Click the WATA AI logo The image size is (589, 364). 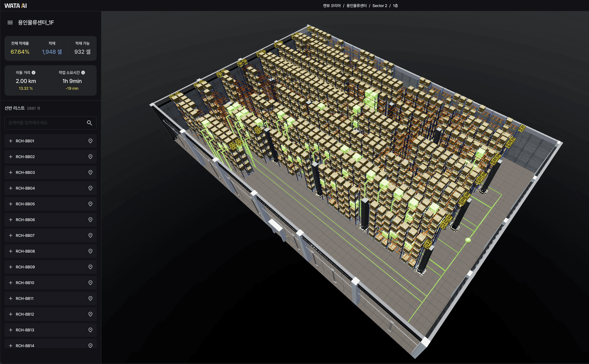15,6
